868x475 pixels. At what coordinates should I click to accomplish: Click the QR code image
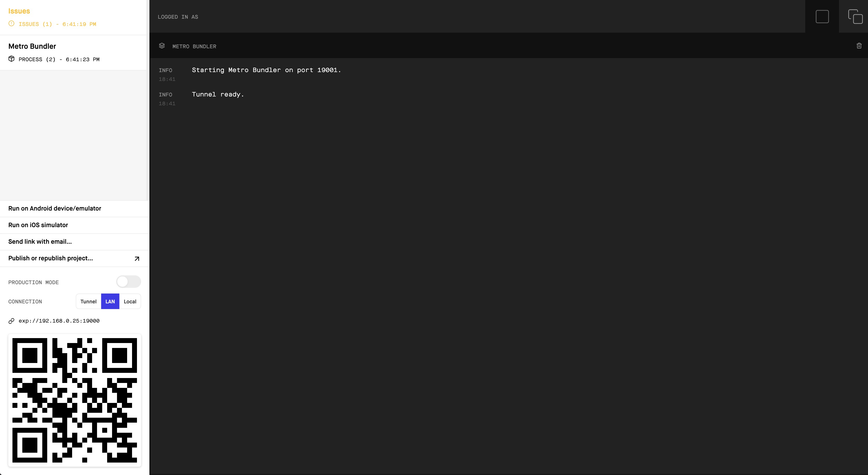pos(74,401)
